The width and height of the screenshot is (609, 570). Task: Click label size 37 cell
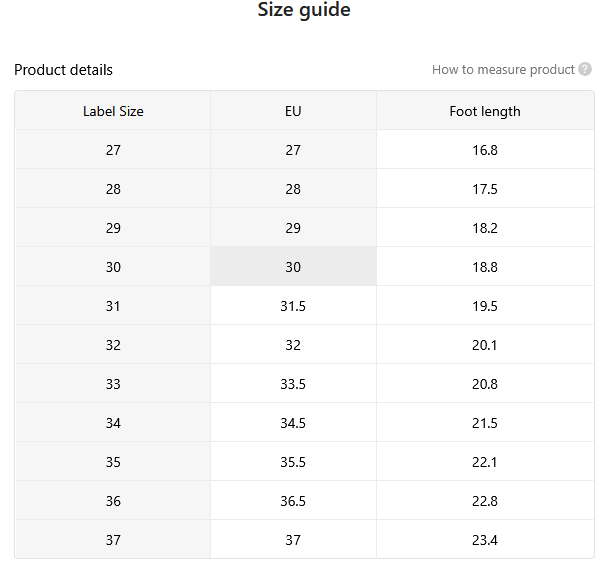(x=113, y=539)
